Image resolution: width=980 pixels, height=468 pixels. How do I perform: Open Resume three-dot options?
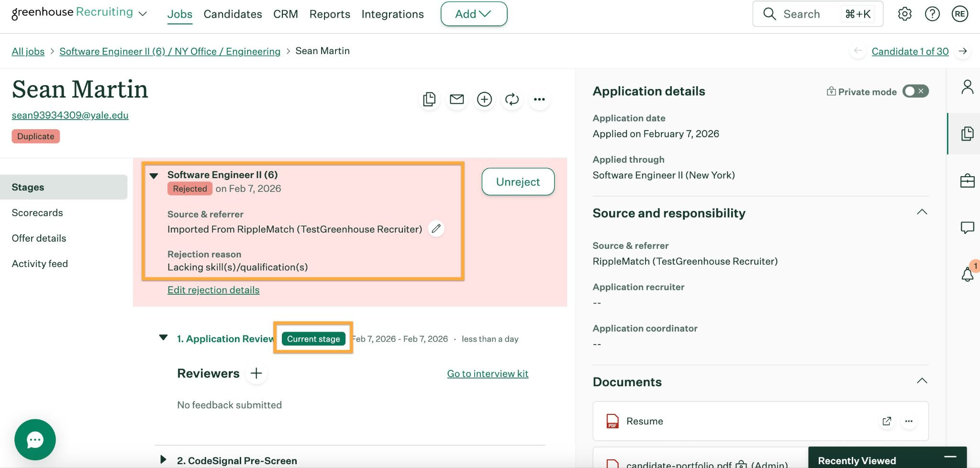click(908, 421)
